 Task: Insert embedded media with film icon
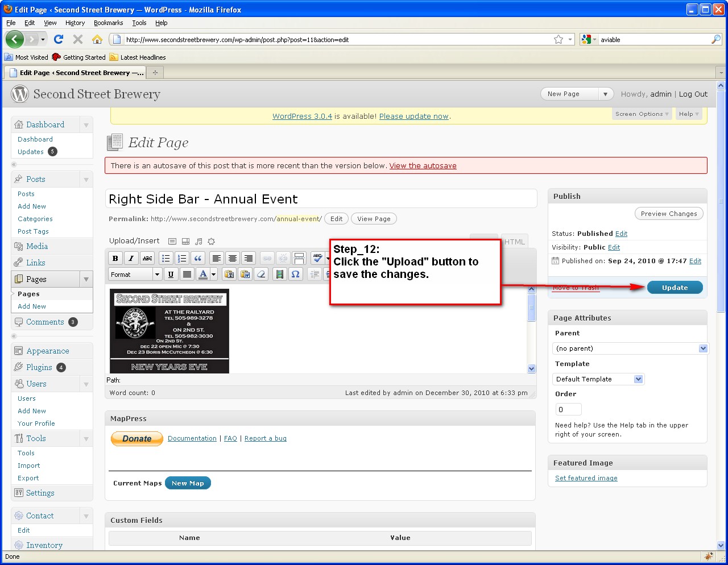point(279,274)
